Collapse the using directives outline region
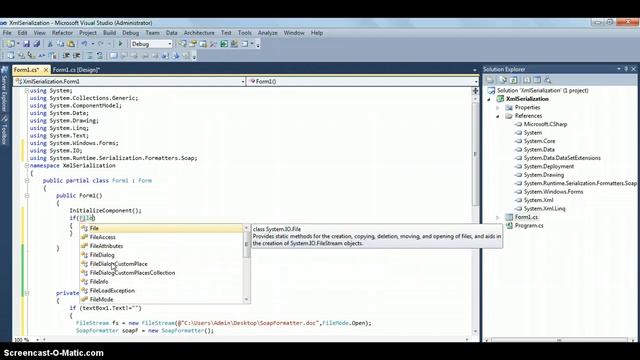Viewport: 640px width, 360px height. pyautogui.click(x=27, y=91)
